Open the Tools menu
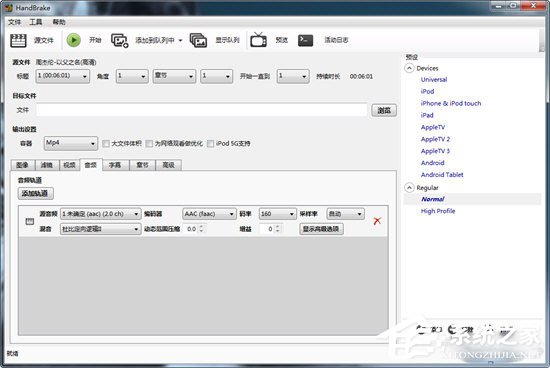 [36, 22]
